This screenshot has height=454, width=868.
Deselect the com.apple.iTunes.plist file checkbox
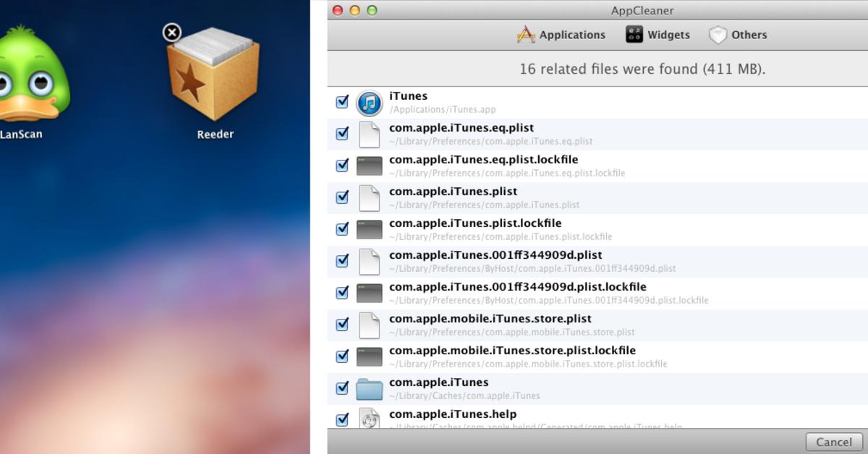(342, 197)
